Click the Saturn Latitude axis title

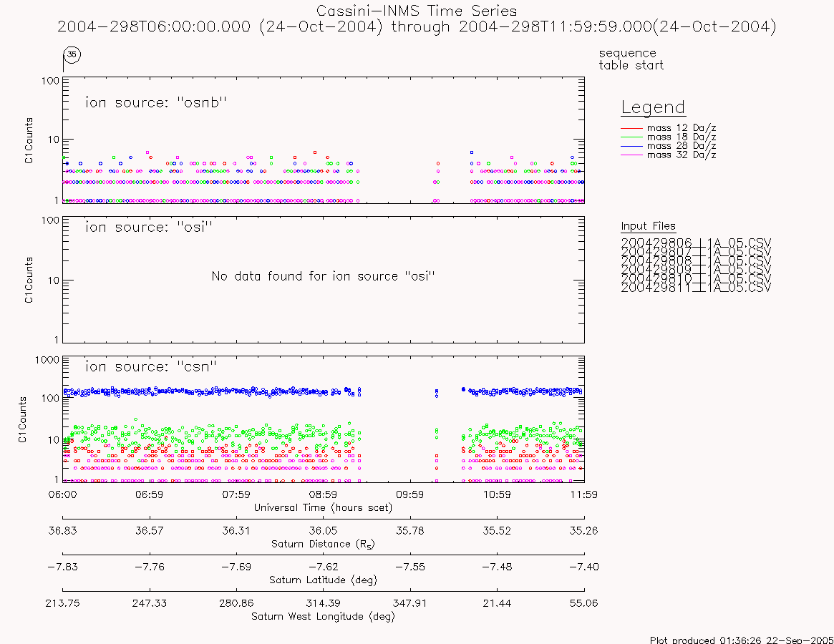(323, 580)
